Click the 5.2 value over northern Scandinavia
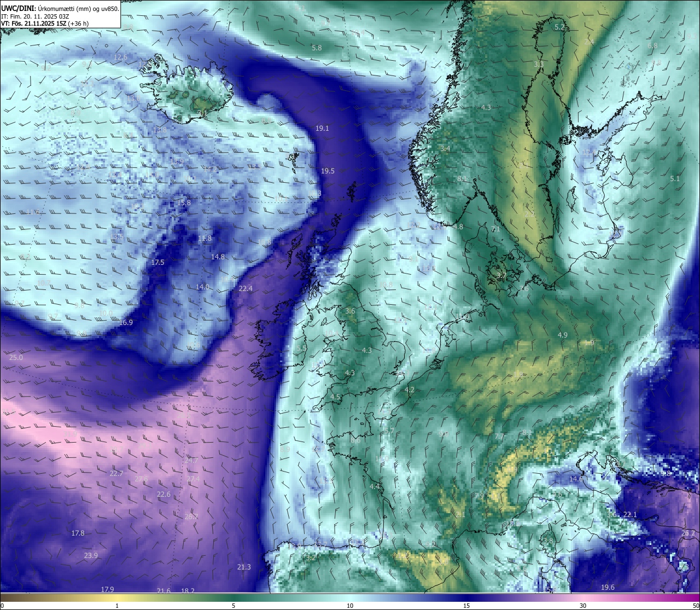The image size is (700, 610). click(x=559, y=27)
